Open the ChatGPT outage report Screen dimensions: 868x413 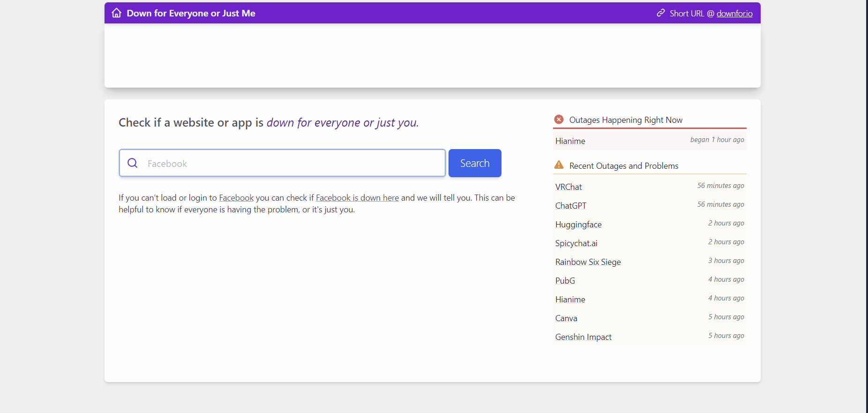click(x=571, y=206)
